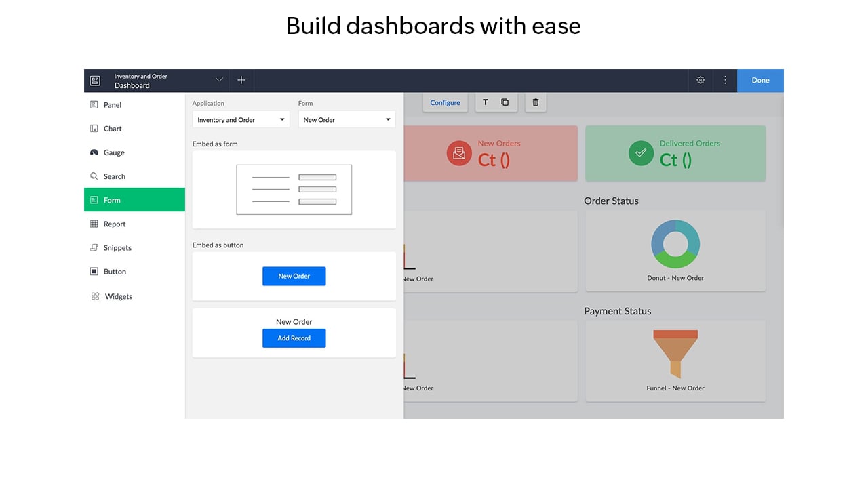Click the plus icon to add page
The height and width of the screenshot is (488, 868).
pyautogui.click(x=241, y=80)
